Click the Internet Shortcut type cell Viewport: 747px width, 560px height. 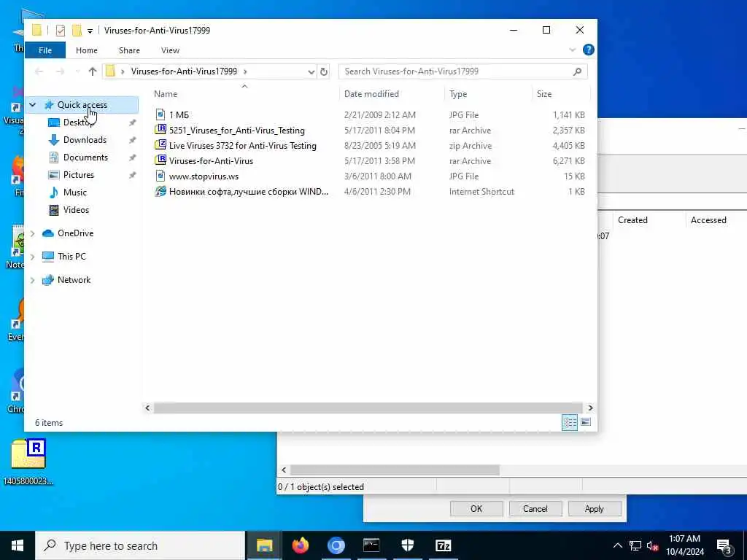click(x=481, y=192)
